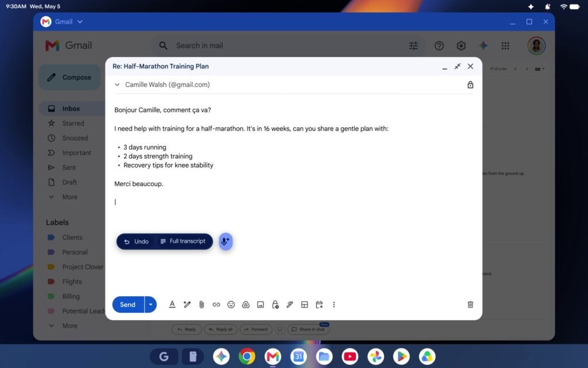
Task: Open the Google account profile picture
Action: (x=537, y=46)
